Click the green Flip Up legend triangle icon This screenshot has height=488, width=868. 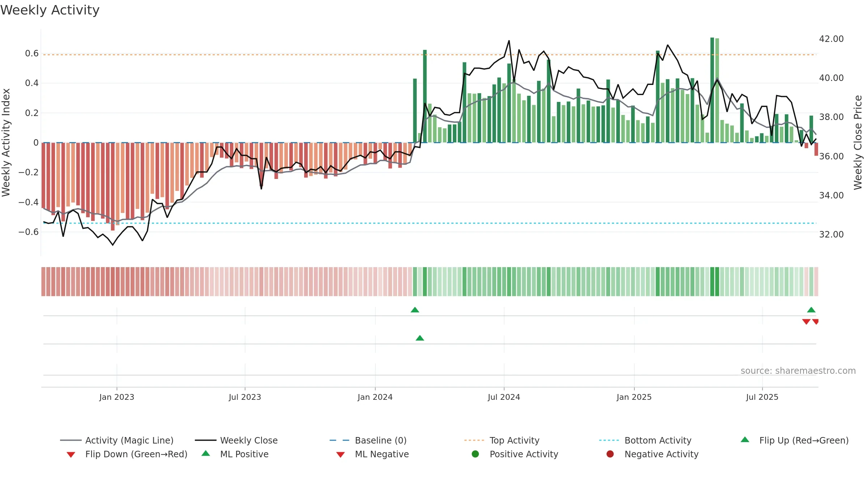point(745,440)
